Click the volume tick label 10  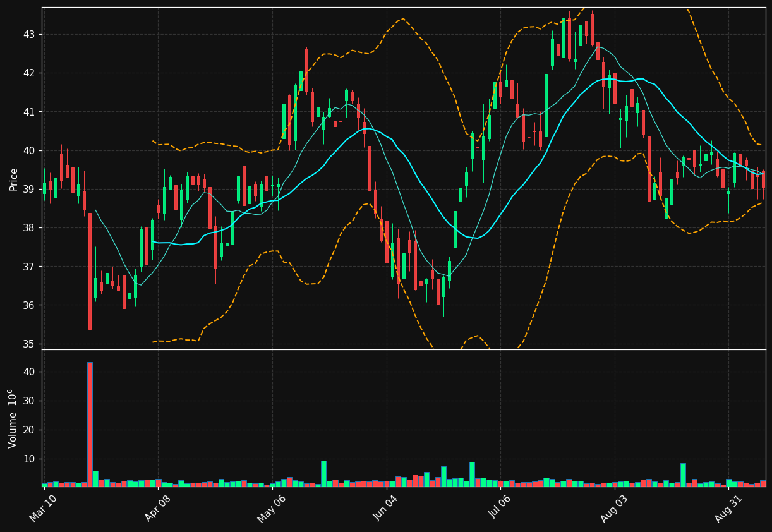click(30, 459)
